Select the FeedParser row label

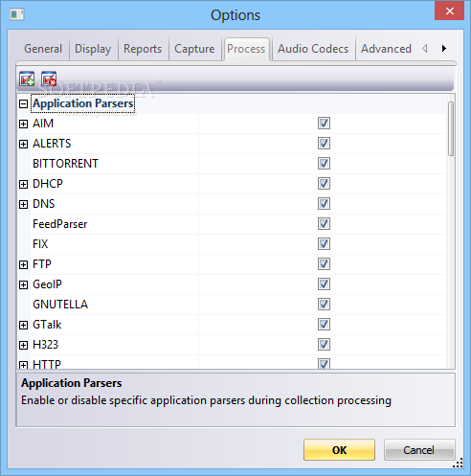pyautogui.click(x=60, y=224)
